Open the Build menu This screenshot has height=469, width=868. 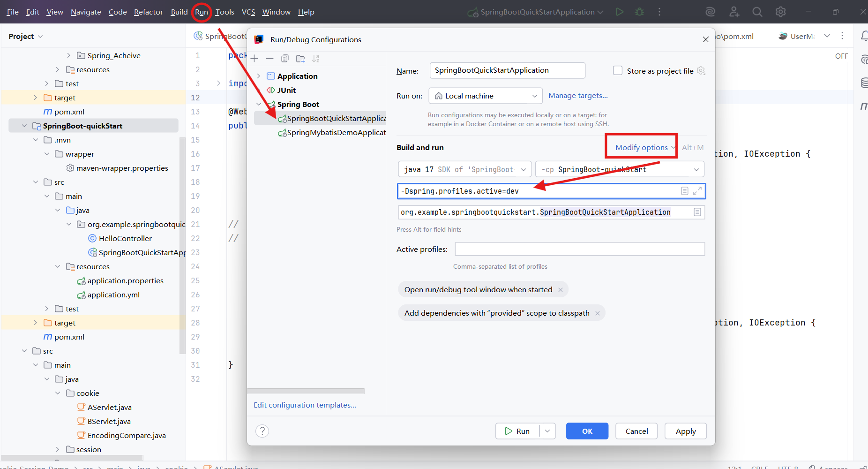coord(179,12)
